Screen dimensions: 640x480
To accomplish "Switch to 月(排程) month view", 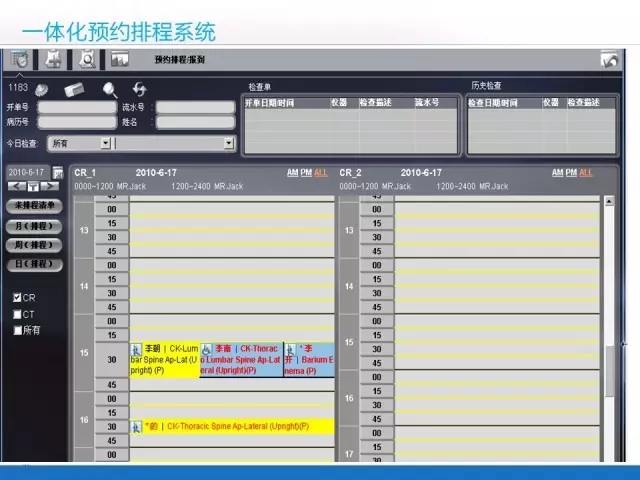I will 35,226.
